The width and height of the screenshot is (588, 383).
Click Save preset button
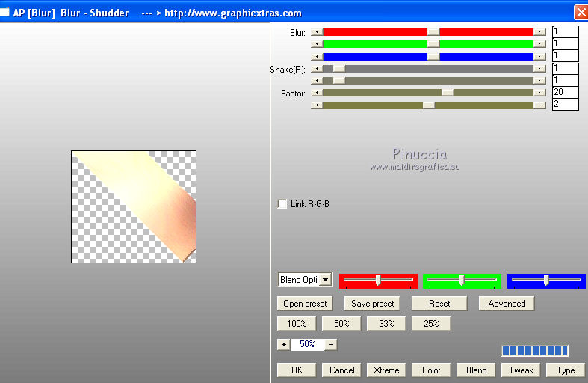pyautogui.click(x=372, y=304)
